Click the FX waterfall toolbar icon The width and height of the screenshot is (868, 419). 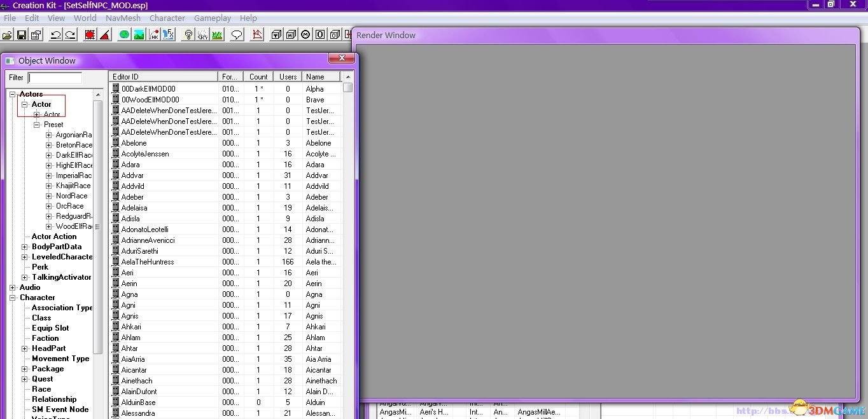click(x=168, y=35)
